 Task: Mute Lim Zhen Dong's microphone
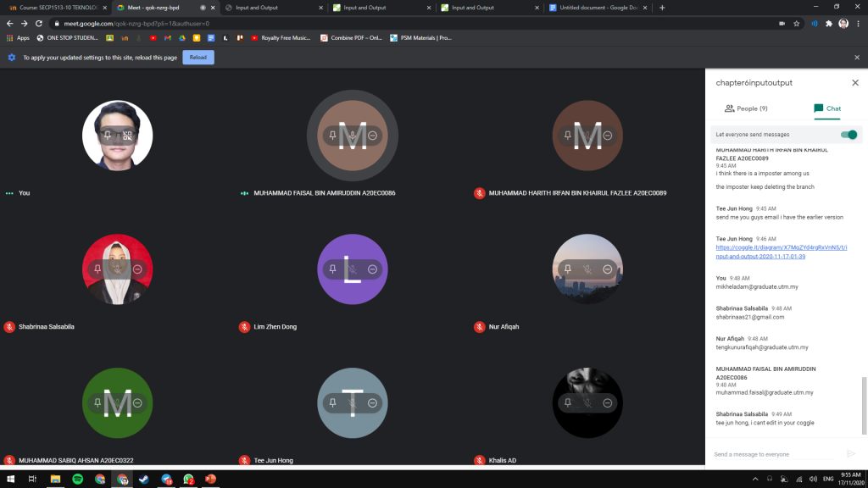point(352,269)
